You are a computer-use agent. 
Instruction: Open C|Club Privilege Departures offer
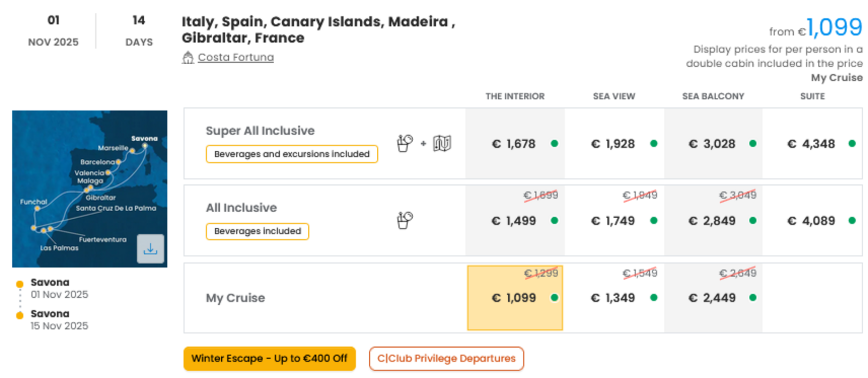446,359
